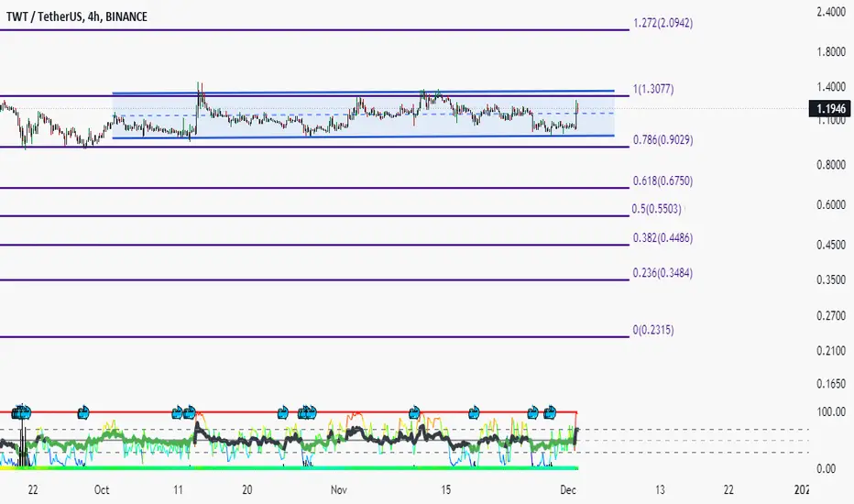Select the 0.236(0.3484) Fibonacci level label
Screen dimensions: 854x504
point(662,273)
